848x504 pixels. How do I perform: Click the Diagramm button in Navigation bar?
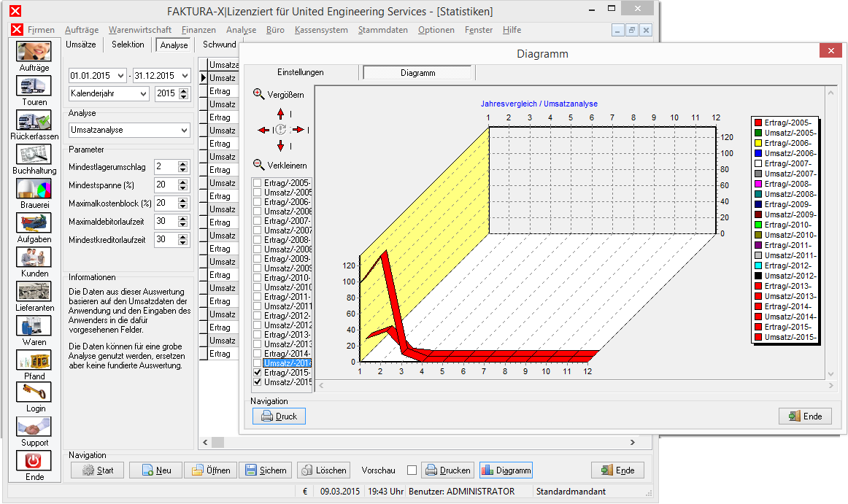506,470
